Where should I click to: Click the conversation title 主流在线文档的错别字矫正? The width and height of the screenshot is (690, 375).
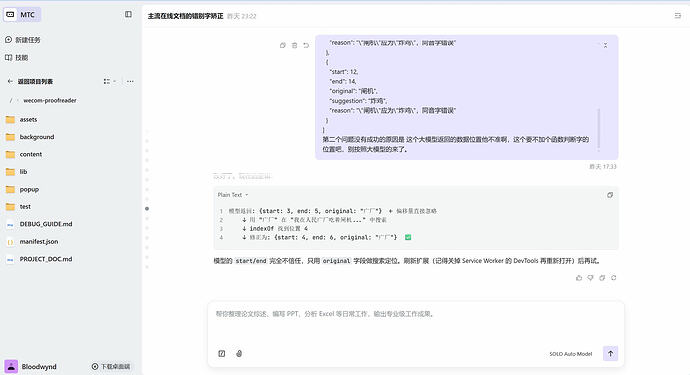(x=185, y=16)
